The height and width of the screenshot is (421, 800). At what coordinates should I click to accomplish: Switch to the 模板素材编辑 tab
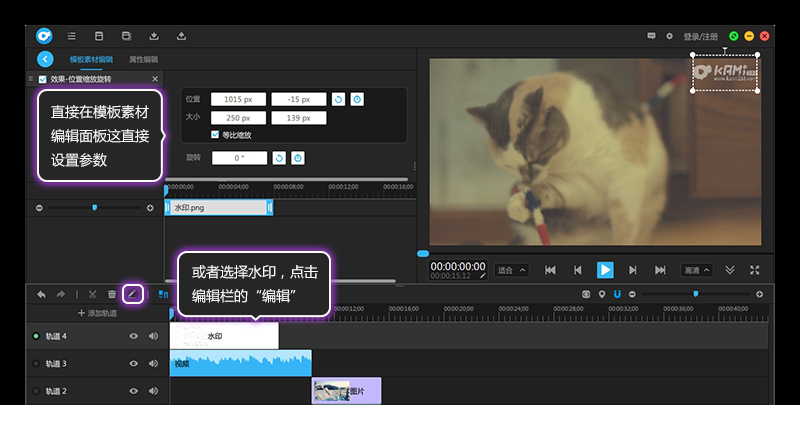pos(91,60)
